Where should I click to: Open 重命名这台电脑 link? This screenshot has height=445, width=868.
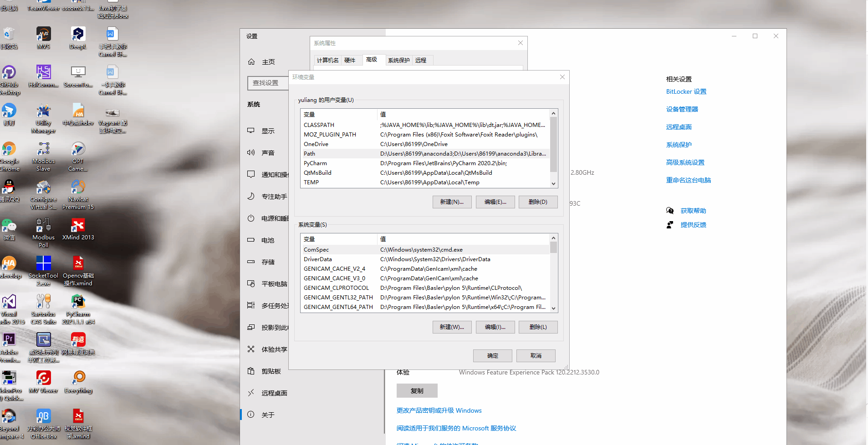(x=689, y=180)
